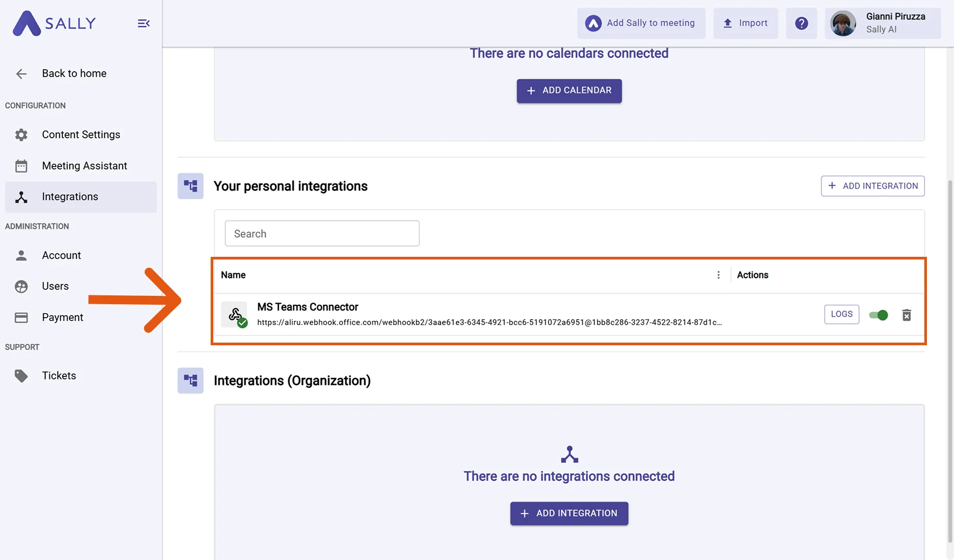Click the Sally logo
Viewport: 954px width, 560px height.
tap(55, 23)
